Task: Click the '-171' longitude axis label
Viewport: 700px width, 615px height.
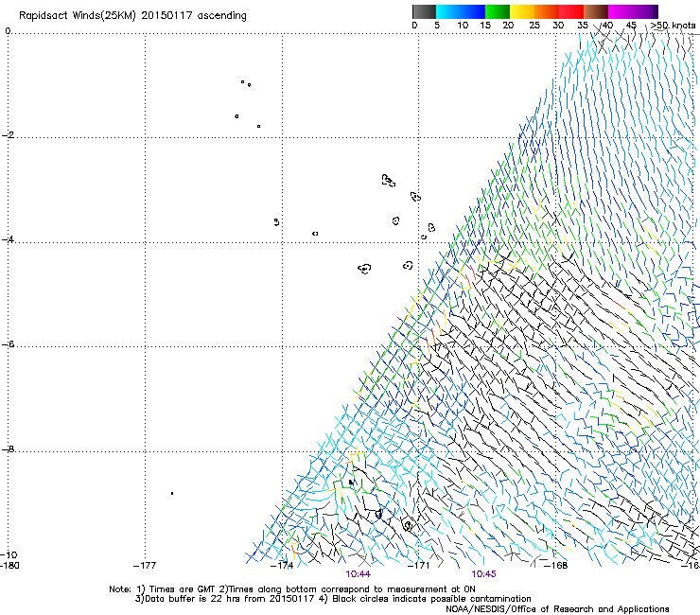Action: click(x=418, y=566)
